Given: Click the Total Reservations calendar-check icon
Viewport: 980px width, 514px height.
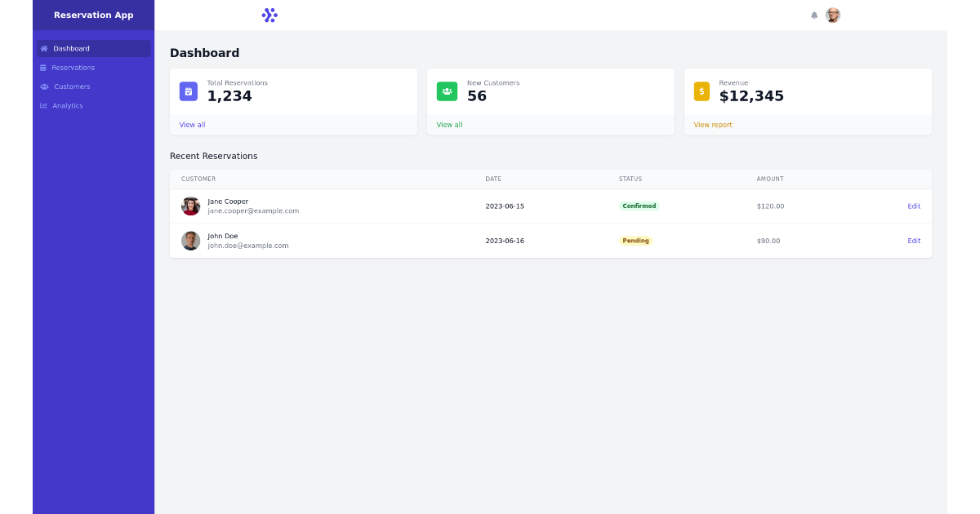Looking at the screenshot, I should click(189, 91).
